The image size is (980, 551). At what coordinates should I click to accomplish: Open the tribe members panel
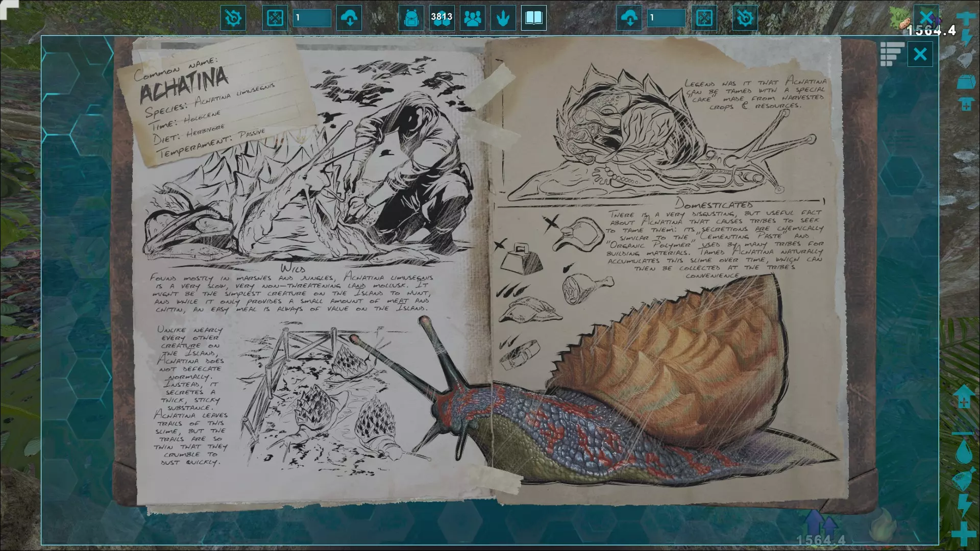tap(473, 18)
